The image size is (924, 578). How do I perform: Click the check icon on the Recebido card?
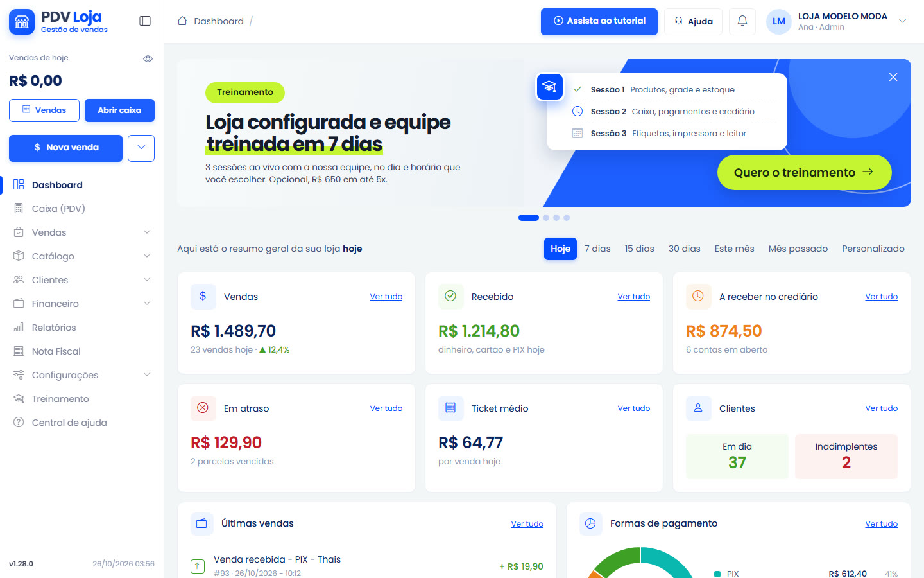pyautogui.click(x=451, y=296)
